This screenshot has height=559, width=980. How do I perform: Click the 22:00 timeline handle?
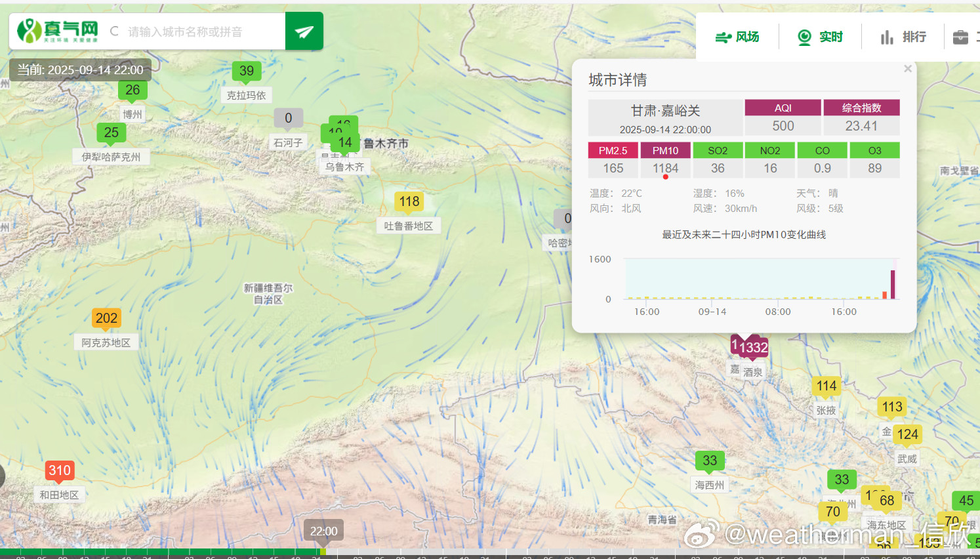tap(323, 531)
